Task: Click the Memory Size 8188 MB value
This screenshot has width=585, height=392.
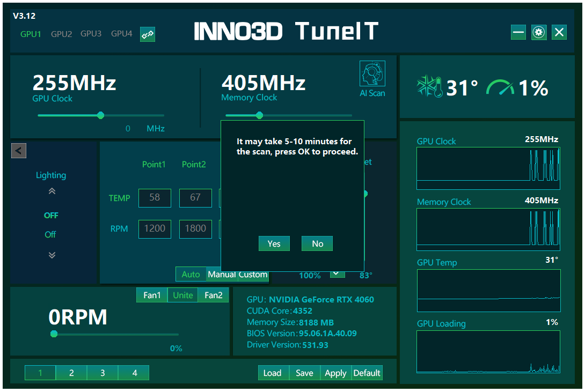Action: 316,322
